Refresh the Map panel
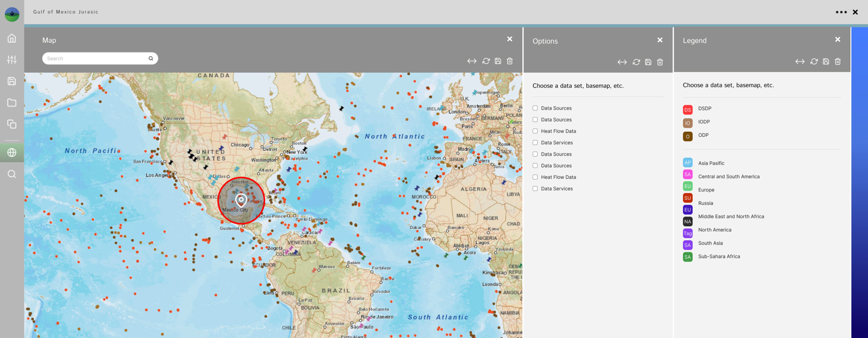The image size is (868, 338). (486, 61)
